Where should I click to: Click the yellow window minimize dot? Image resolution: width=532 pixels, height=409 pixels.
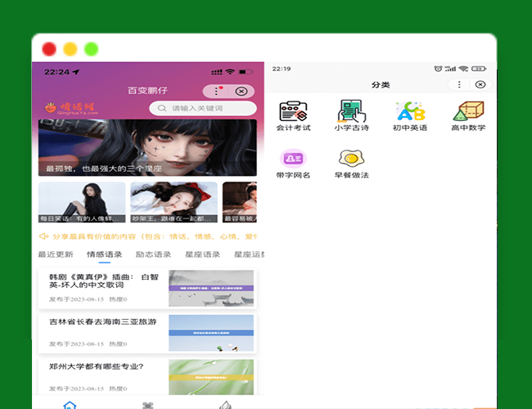[70, 49]
